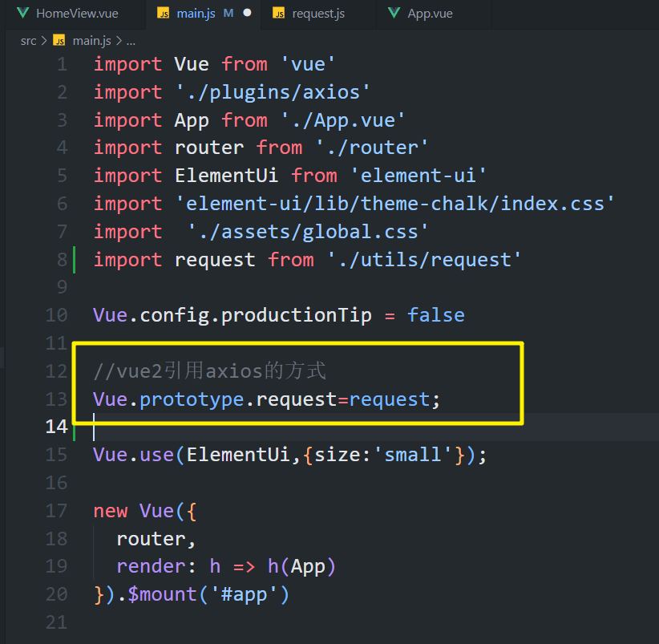Click the './utils/request' import path

424,260
